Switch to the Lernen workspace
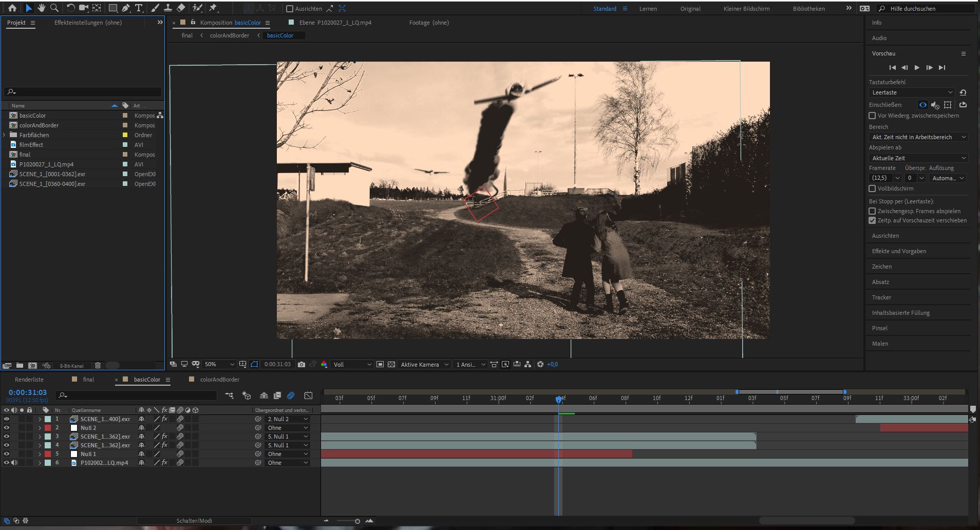Image resolution: width=980 pixels, height=530 pixels. coord(648,9)
